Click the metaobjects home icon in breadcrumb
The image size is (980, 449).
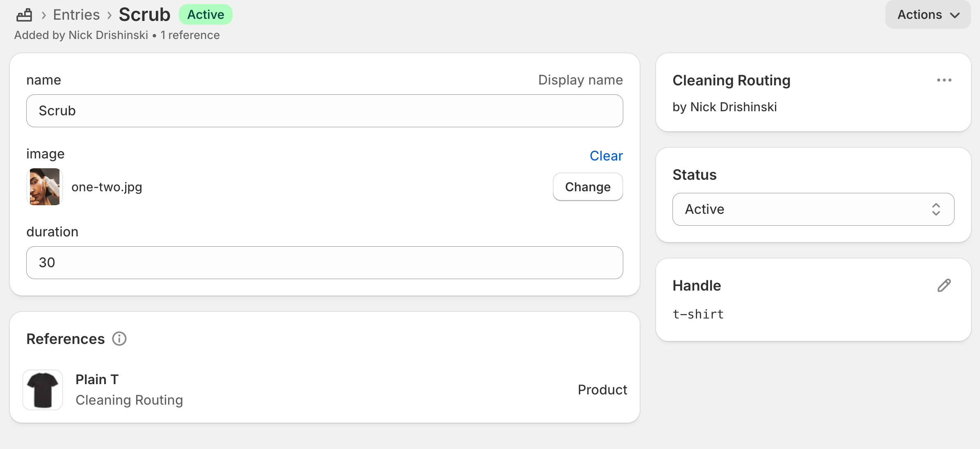click(24, 15)
